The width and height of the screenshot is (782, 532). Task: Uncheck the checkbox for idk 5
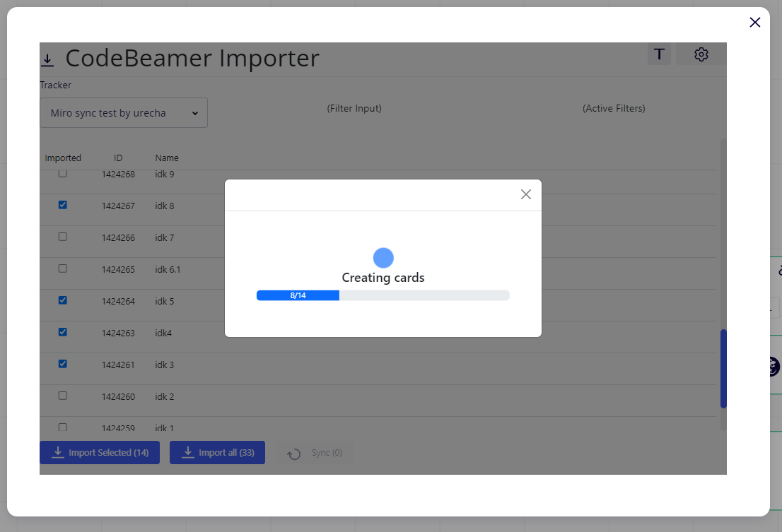(x=62, y=300)
